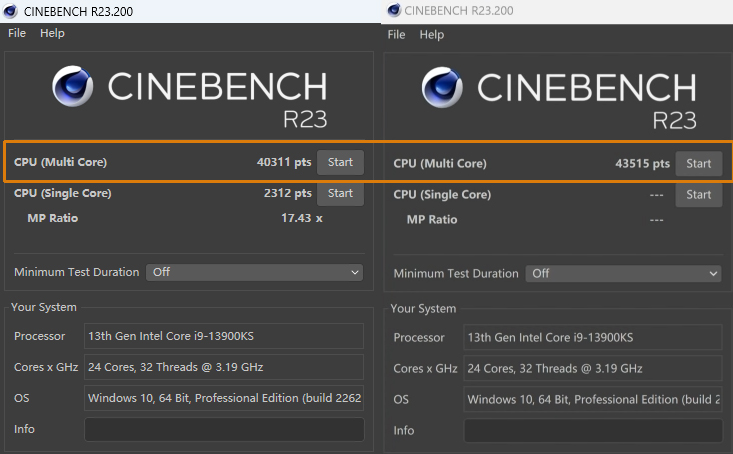The width and height of the screenshot is (733, 454).
Task: Click the empty Info field in right window
Action: (594, 430)
